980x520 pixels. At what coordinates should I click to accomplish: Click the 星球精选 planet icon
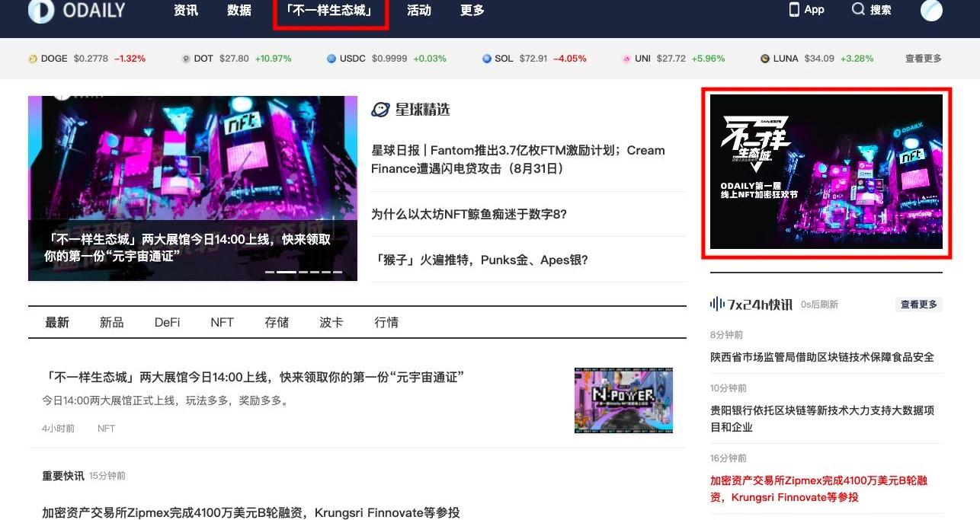point(380,110)
